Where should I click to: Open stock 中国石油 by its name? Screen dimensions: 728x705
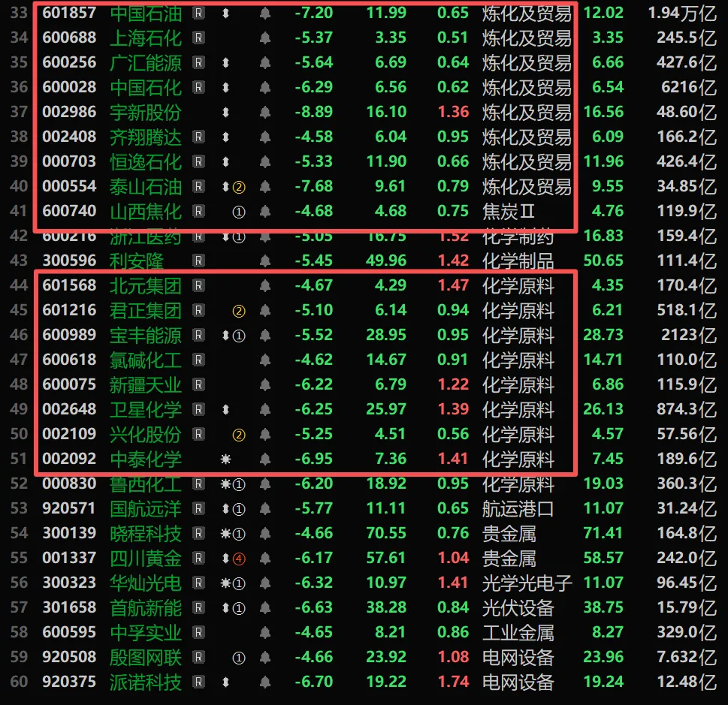pyautogui.click(x=146, y=13)
